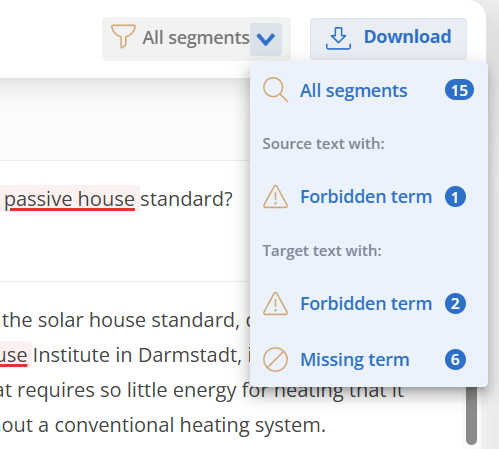Screen dimensions: 499x449
Task: Click the highlighted term 'passive house'
Action: point(69,199)
